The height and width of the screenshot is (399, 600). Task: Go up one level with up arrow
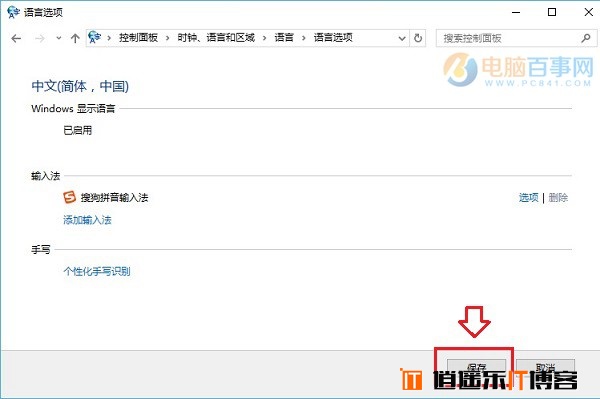tap(75, 38)
